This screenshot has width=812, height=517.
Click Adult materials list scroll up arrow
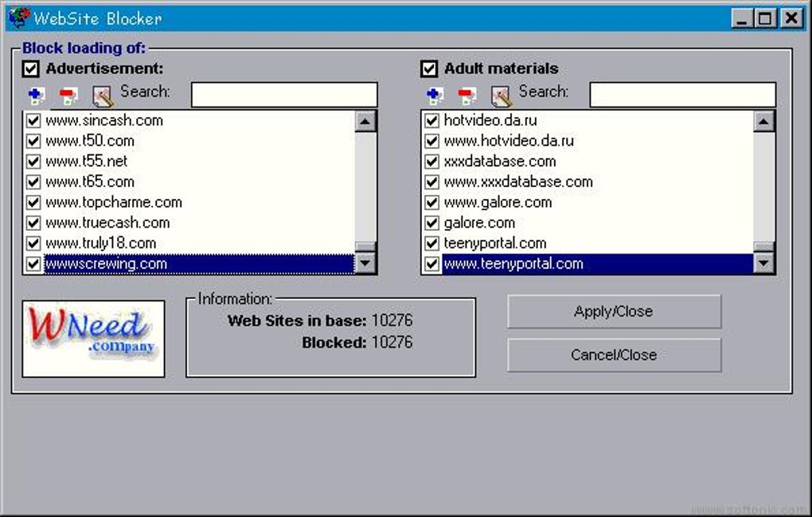tap(764, 122)
